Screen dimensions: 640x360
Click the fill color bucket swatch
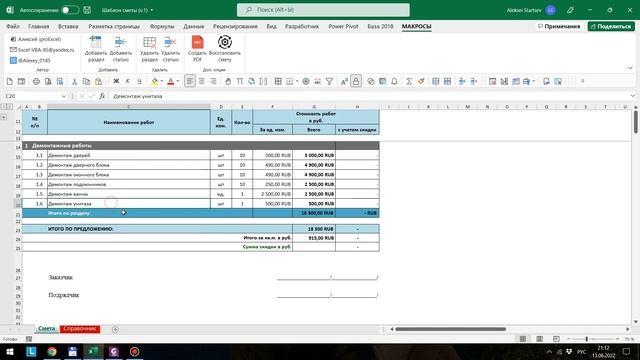[154, 82]
